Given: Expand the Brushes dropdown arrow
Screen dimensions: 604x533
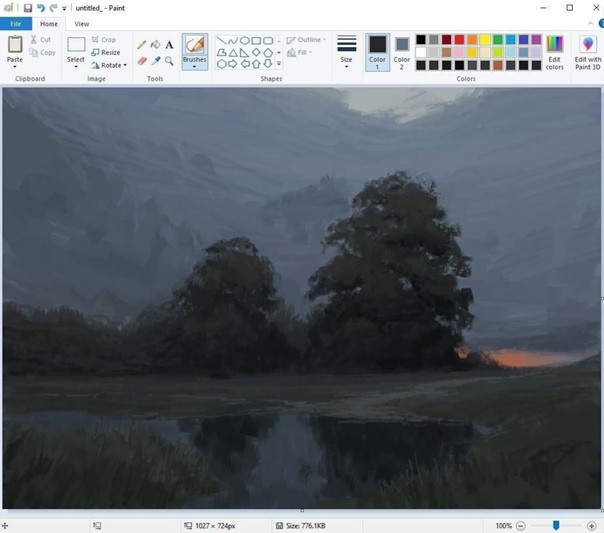Looking at the screenshot, I should [195, 67].
